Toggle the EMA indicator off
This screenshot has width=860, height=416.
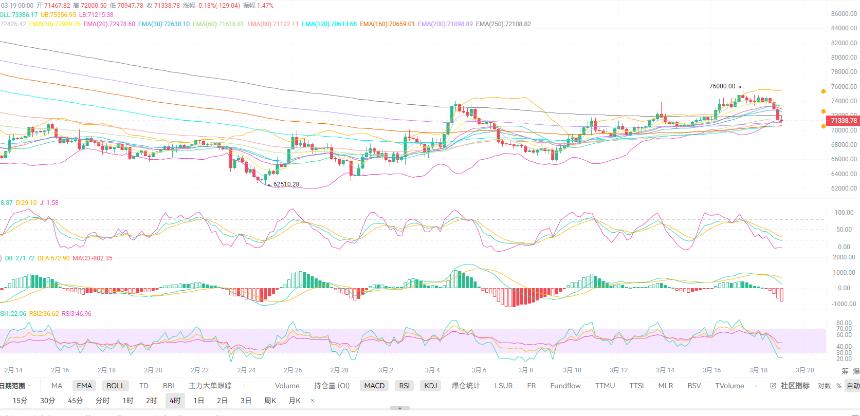tap(84, 386)
